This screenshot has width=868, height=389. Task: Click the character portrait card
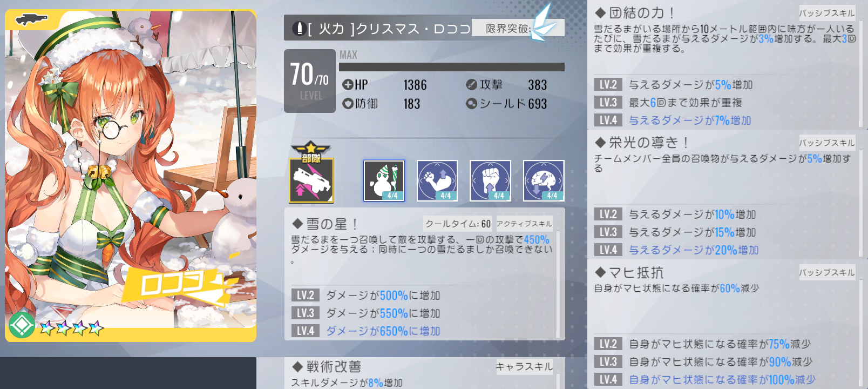point(131,176)
